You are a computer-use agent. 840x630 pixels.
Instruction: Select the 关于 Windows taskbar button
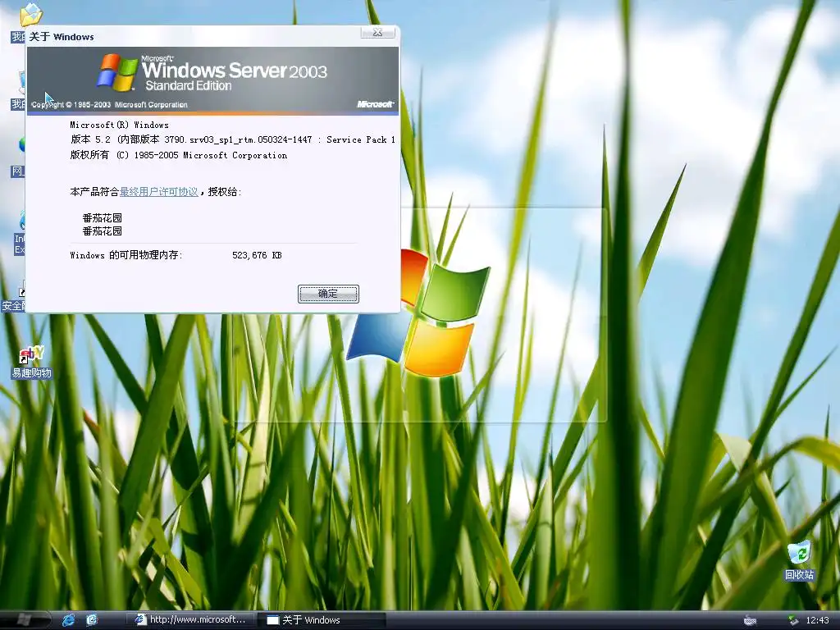pyautogui.click(x=321, y=620)
